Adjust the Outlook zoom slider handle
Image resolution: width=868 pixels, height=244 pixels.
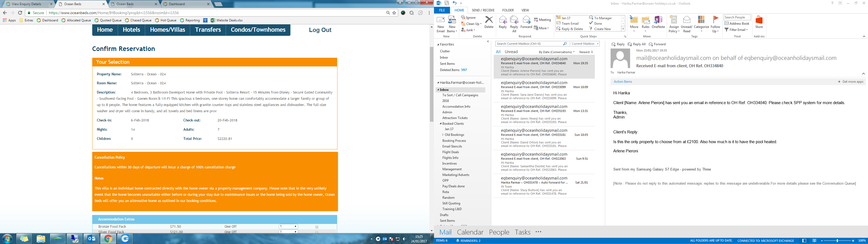click(838, 241)
